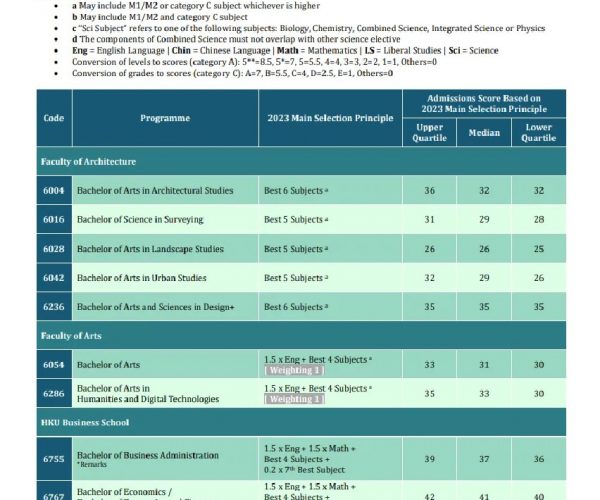Click note d about Combined Science overlap
The height and width of the screenshot is (500, 600).
click(x=236, y=39)
